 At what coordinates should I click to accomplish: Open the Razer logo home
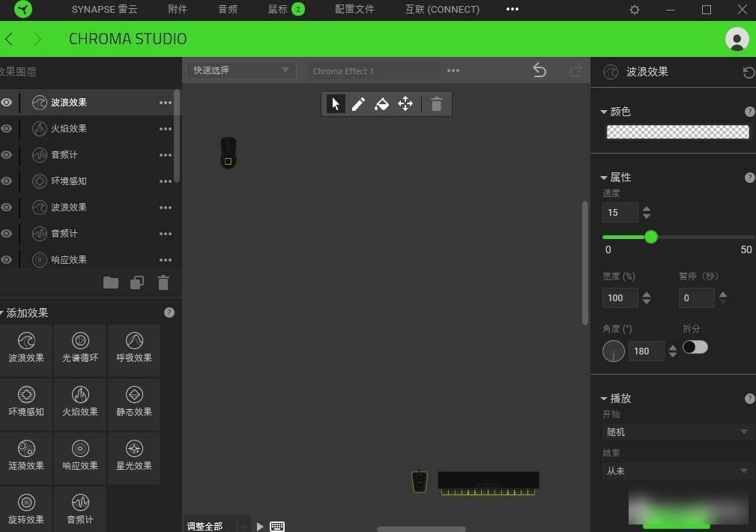click(x=23, y=9)
